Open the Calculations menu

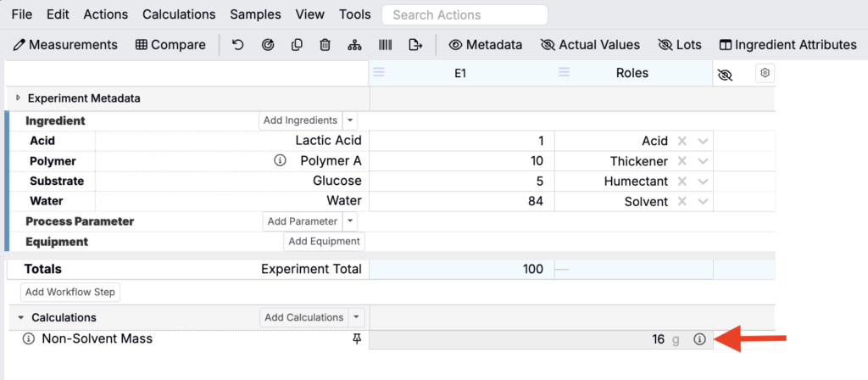(179, 14)
